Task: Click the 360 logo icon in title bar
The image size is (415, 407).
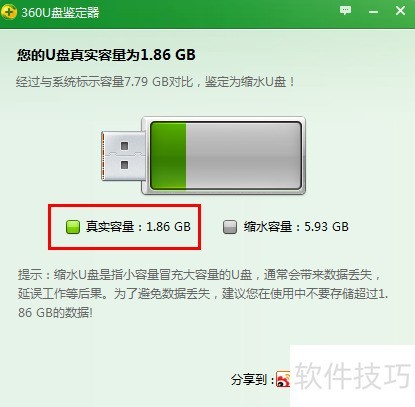Action: point(9,12)
